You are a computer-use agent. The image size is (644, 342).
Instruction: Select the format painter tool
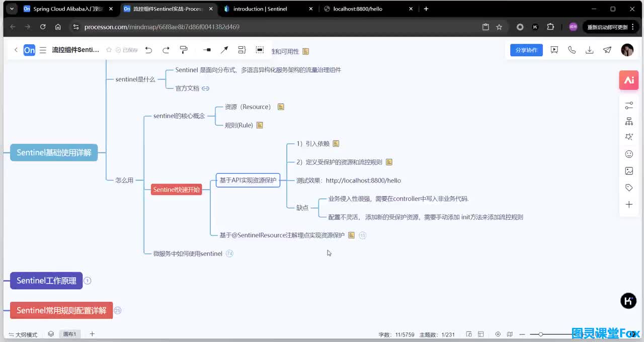point(184,50)
